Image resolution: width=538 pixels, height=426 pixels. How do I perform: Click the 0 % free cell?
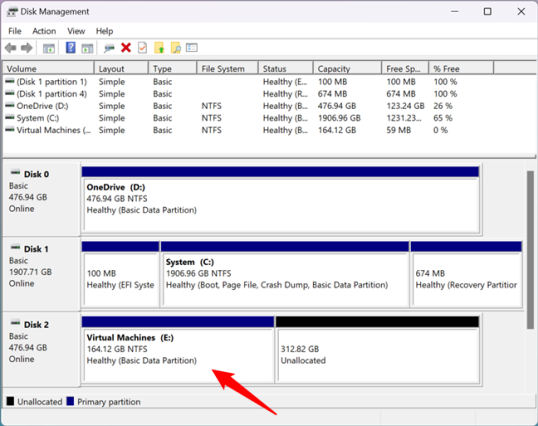440,130
